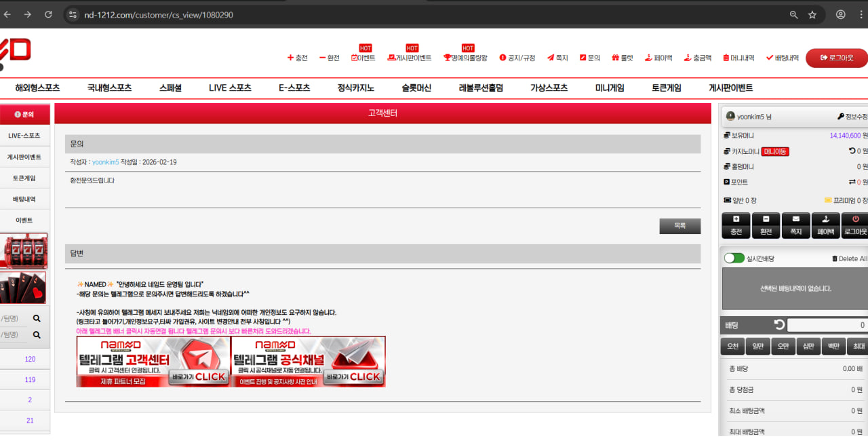The image size is (868, 443).
Task: Click the 환전 minus icon button in right panel
Action: point(766,225)
